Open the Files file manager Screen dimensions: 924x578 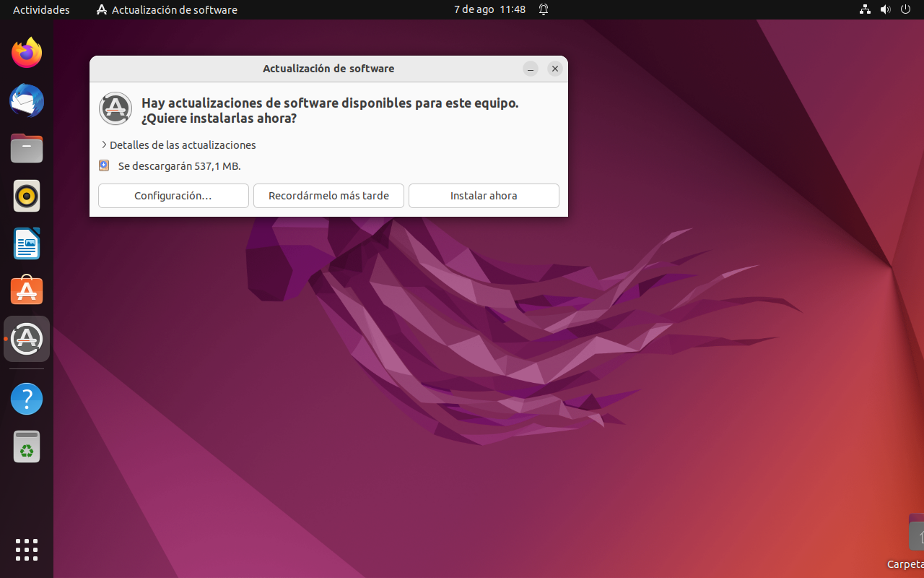[x=27, y=148]
